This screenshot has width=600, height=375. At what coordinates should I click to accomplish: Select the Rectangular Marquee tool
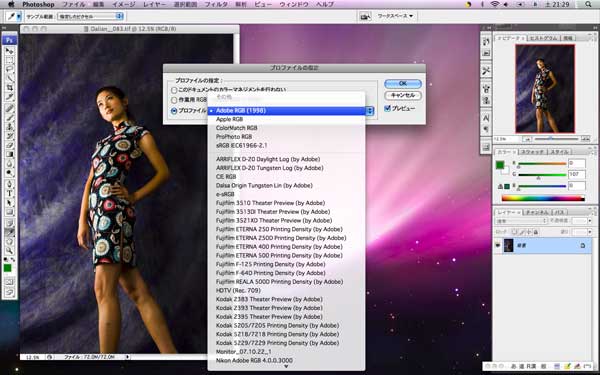click(x=9, y=60)
